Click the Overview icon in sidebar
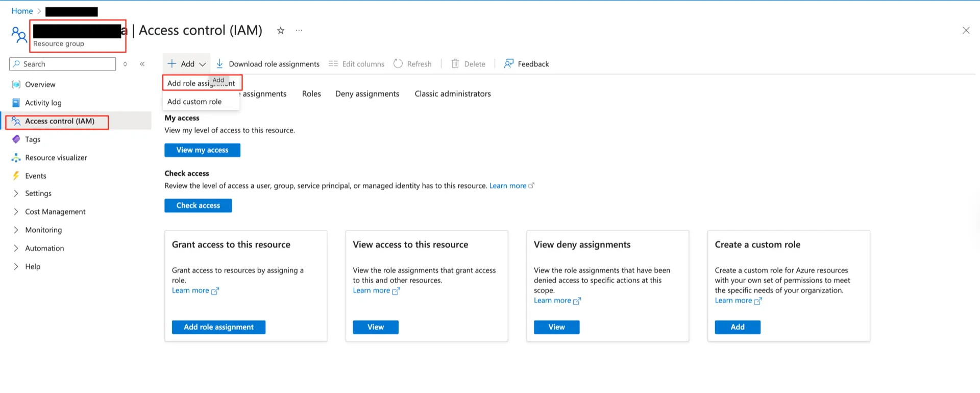This screenshot has width=980, height=393. coord(16,84)
